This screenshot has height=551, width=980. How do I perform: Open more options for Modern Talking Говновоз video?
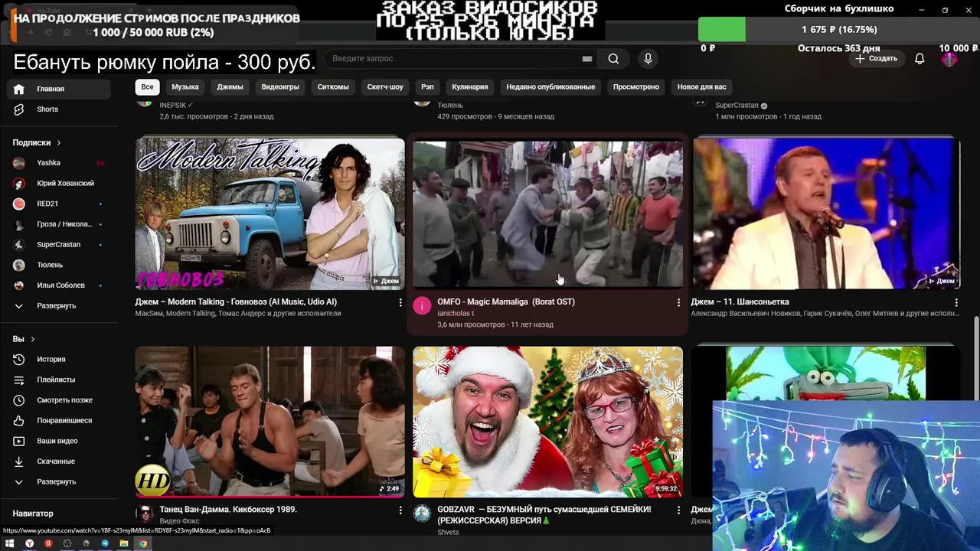tap(400, 303)
